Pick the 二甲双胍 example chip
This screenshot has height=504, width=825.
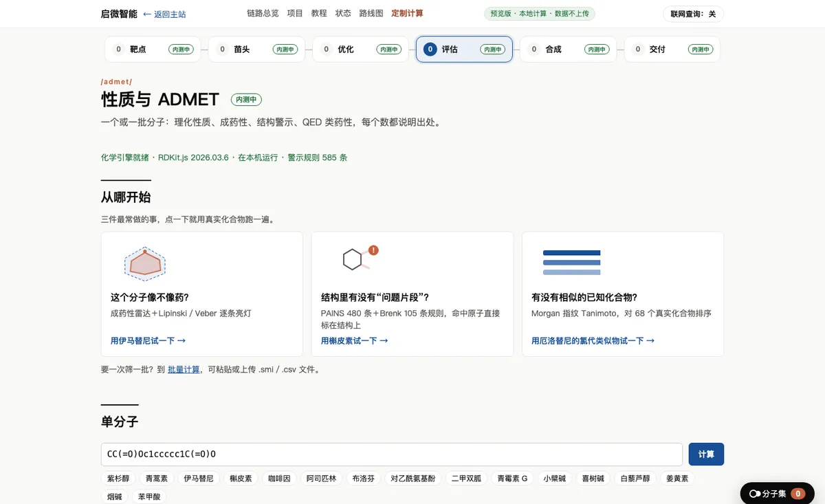pyautogui.click(x=466, y=479)
